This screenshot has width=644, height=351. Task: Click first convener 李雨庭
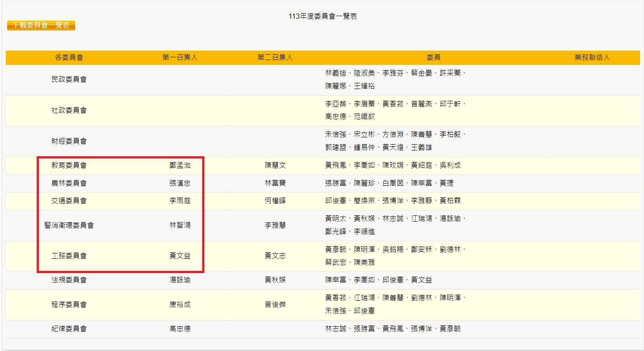pos(180,201)
